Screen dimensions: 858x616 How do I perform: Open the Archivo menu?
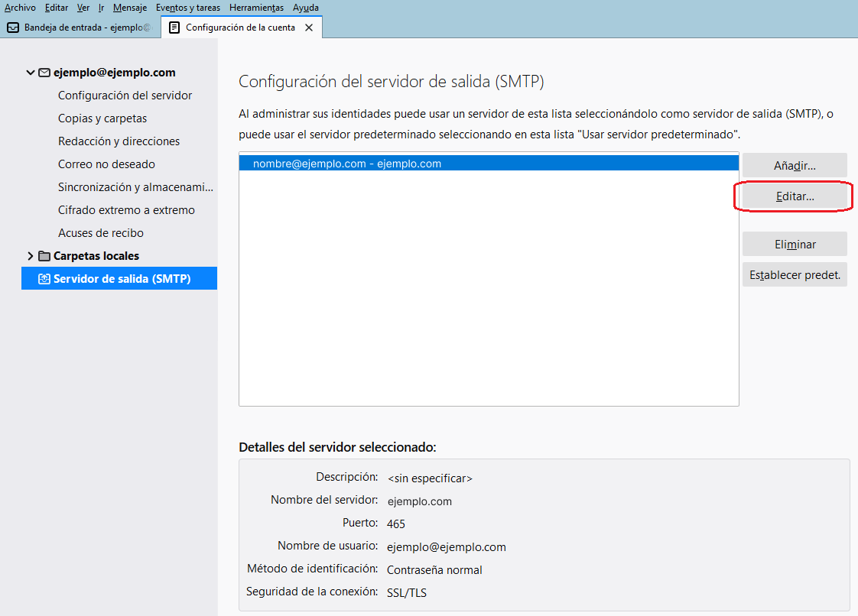(x=20, y=8)
